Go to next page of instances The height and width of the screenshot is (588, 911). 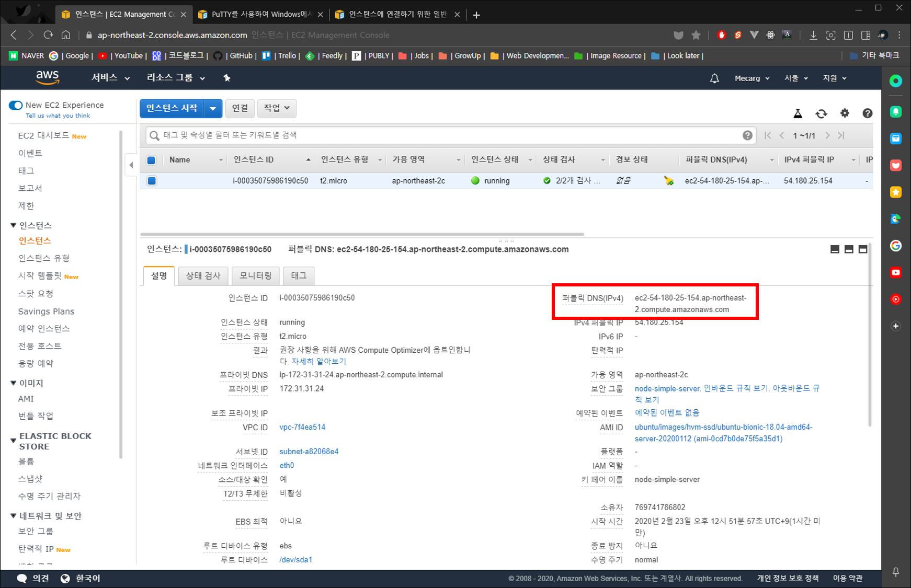click(x=827, y=135)
